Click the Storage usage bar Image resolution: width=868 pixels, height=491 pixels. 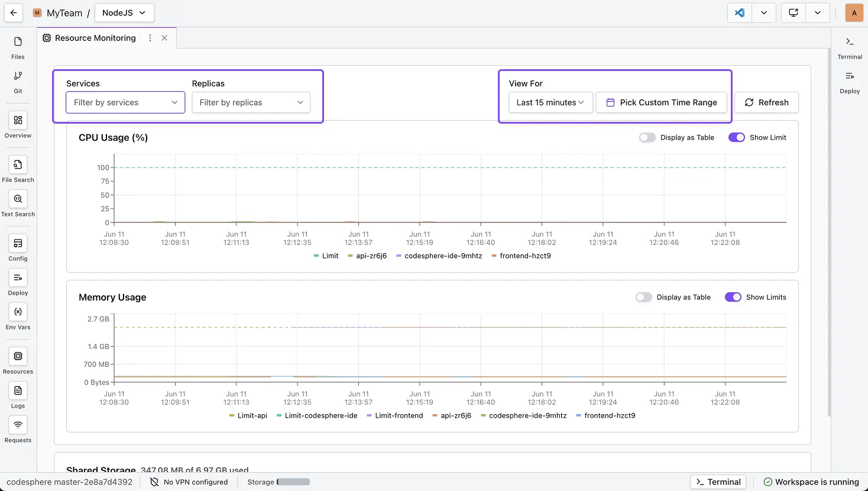point(294,482)
